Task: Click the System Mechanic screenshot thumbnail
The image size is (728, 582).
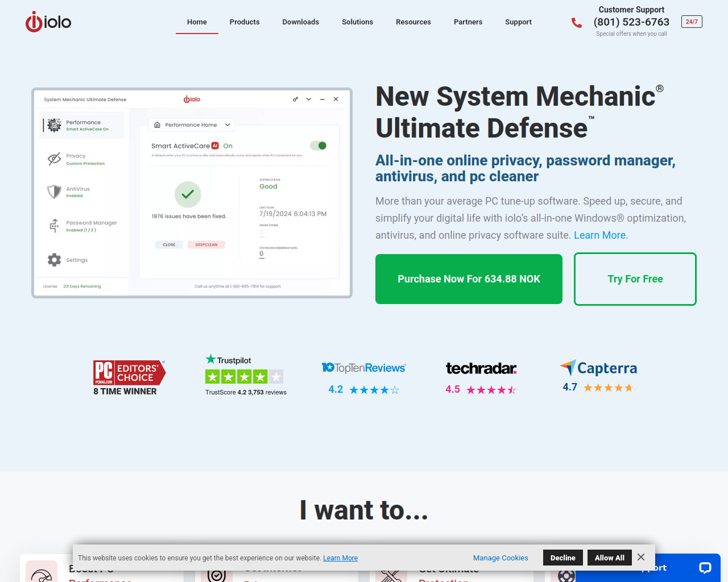Action: (x=192, y=193)
